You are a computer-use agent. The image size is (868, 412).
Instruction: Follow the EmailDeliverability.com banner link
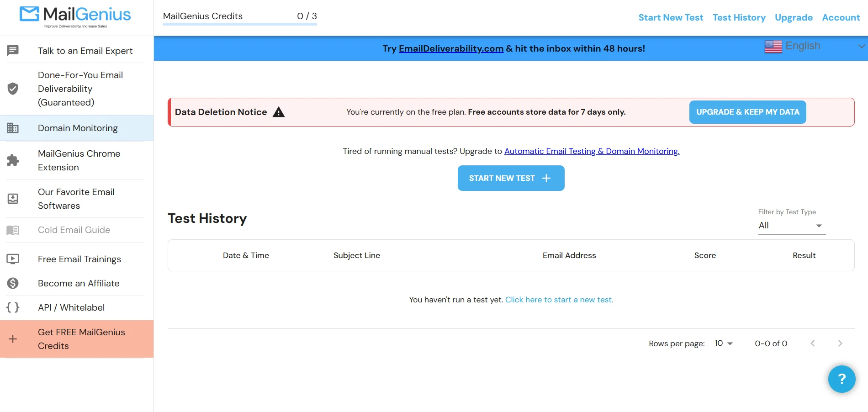tap(451, 48)
